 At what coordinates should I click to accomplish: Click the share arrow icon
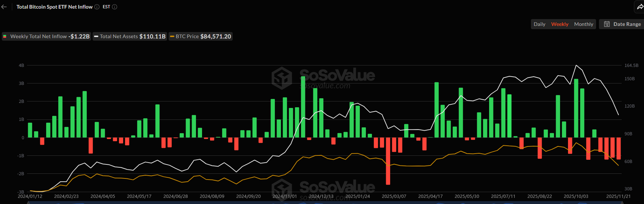click(640, 7)
